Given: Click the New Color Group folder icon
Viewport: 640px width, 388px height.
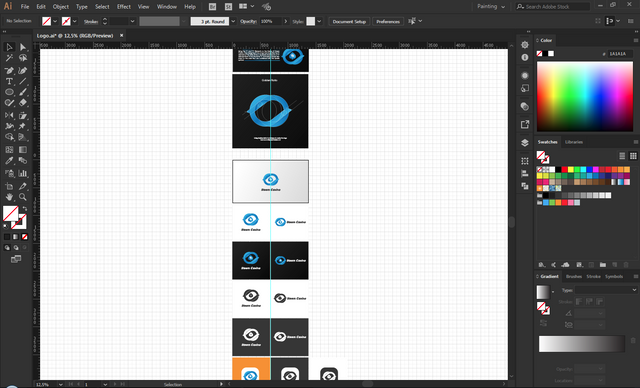Looking at the screenshot, I should click(602, 265).
